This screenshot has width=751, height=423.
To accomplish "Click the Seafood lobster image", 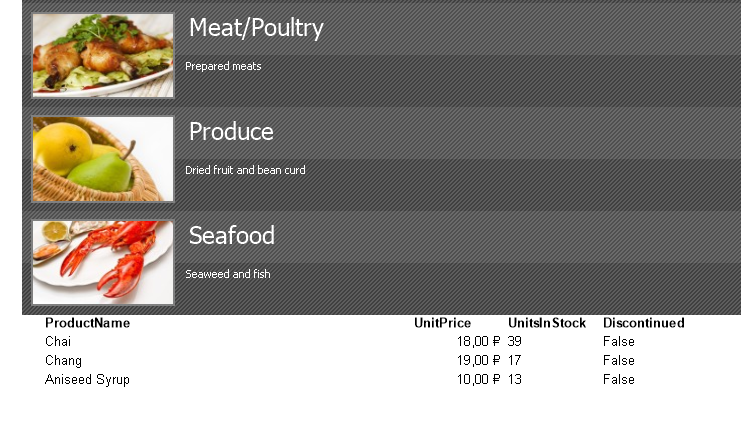I will point(103,263).
